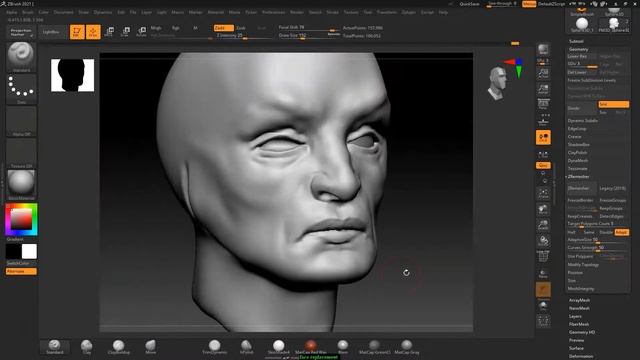This screenshot has height=360, width=640.
Task: Select the TrimDynamic brush in bottom shelf
Action: [x=215, y=347]
